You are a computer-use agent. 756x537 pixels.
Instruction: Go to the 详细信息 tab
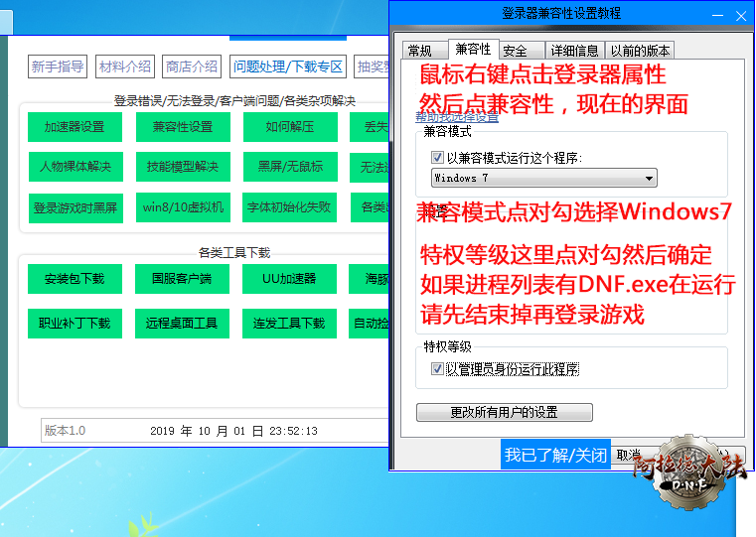pyautogui.click(x=575, y=51)
